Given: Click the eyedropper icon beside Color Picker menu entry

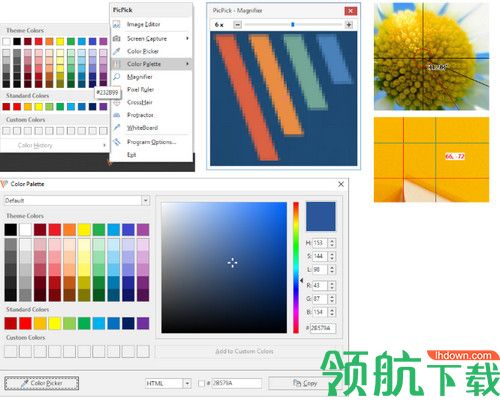Looking at the screenshot, I should [x=116, y=51].
